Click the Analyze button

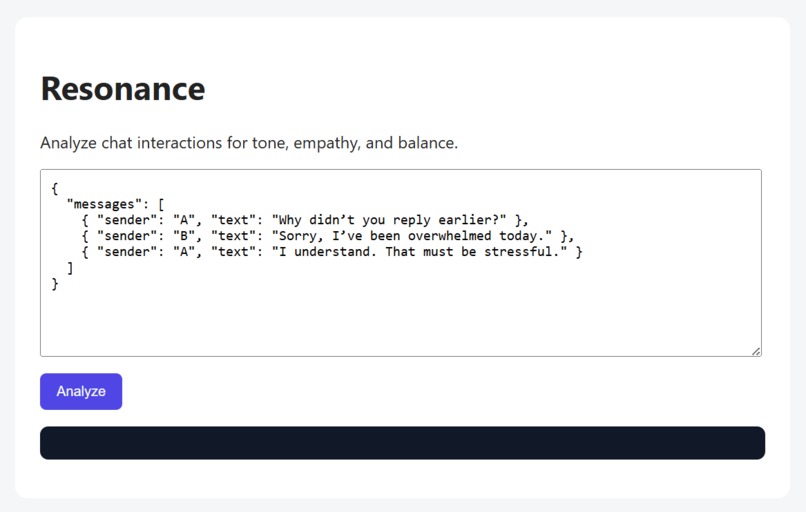(x=81, y=392)
